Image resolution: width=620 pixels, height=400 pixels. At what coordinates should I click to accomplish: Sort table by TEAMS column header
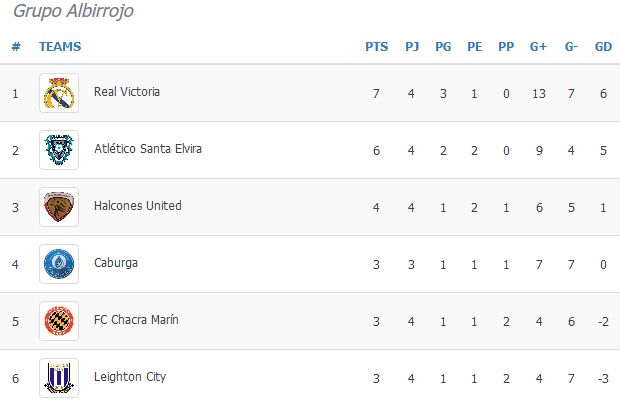point(60,46)
